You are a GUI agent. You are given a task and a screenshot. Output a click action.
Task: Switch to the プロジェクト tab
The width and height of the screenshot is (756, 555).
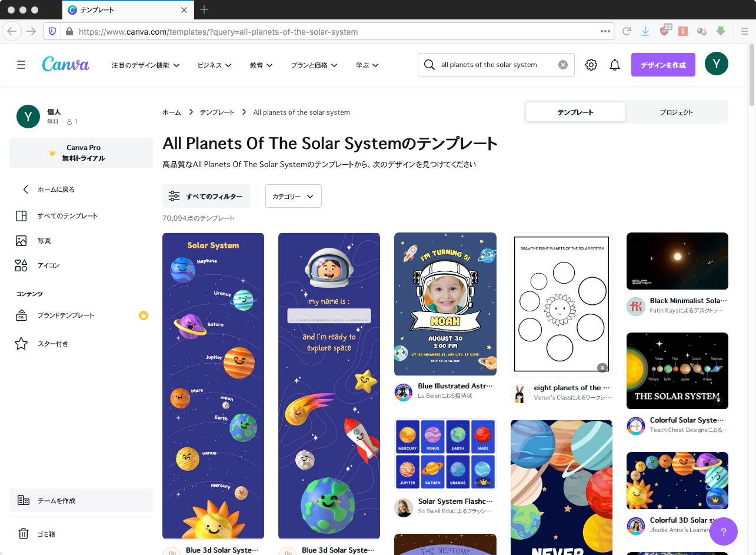click(x=676, y=112)
